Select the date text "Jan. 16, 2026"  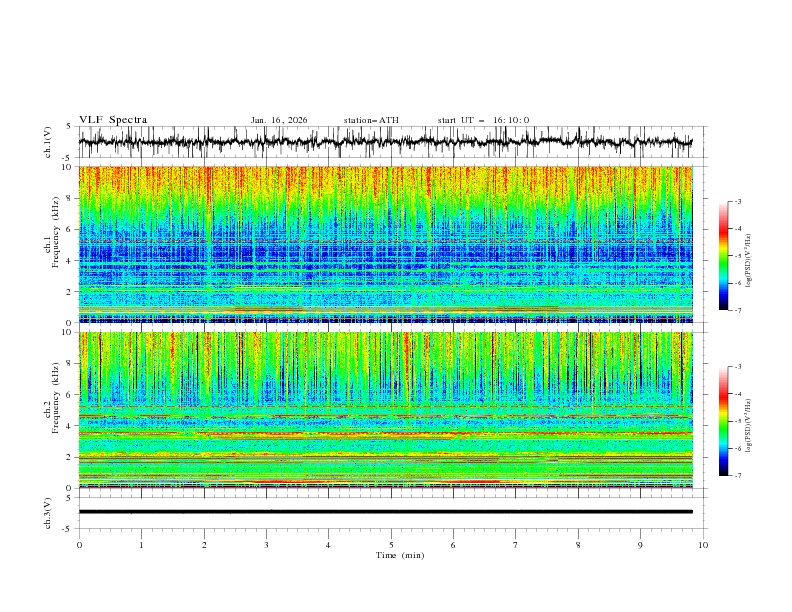279,120
